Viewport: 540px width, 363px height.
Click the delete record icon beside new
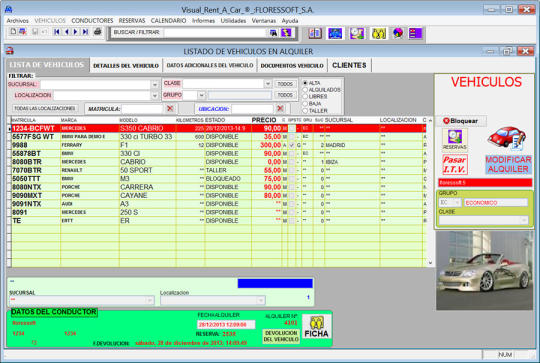pos(23,32)
